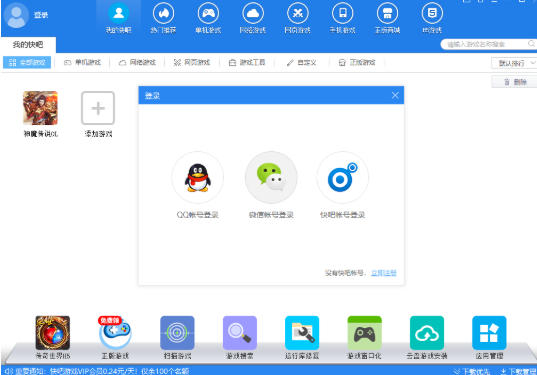Viewport: 537px width, 375px height.
Task: Click 下载优先 in the status bar
Action: 472,371
